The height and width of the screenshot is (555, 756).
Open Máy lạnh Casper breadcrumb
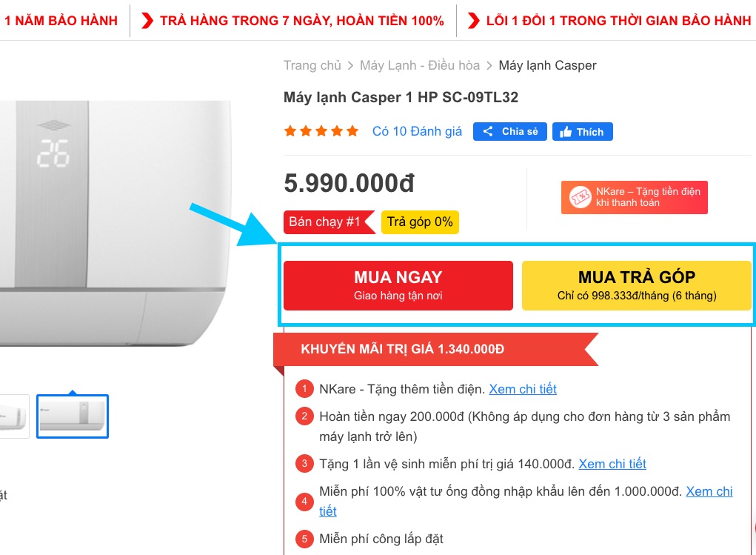(547, 65)
